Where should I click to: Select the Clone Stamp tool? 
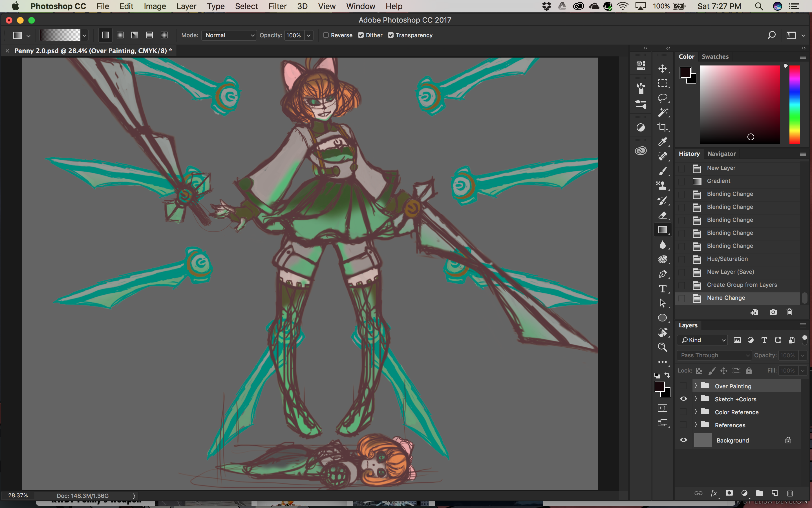[662, 186]
